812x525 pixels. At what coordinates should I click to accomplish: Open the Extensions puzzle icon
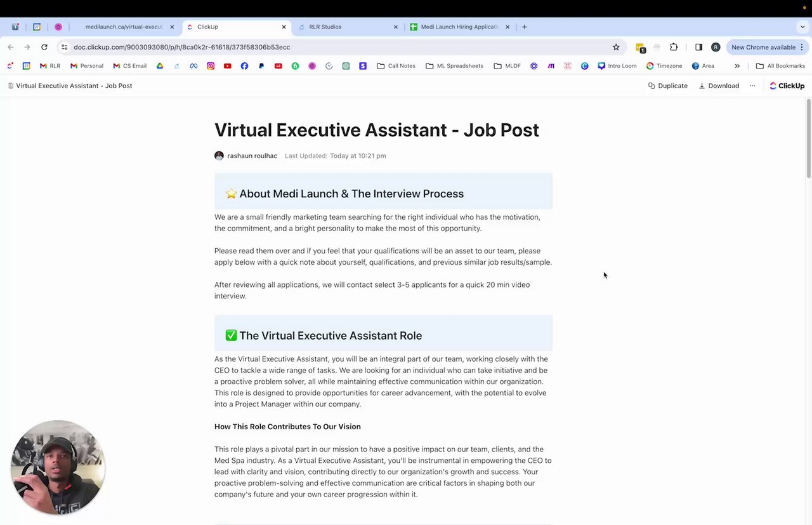(x=674, y=47)
